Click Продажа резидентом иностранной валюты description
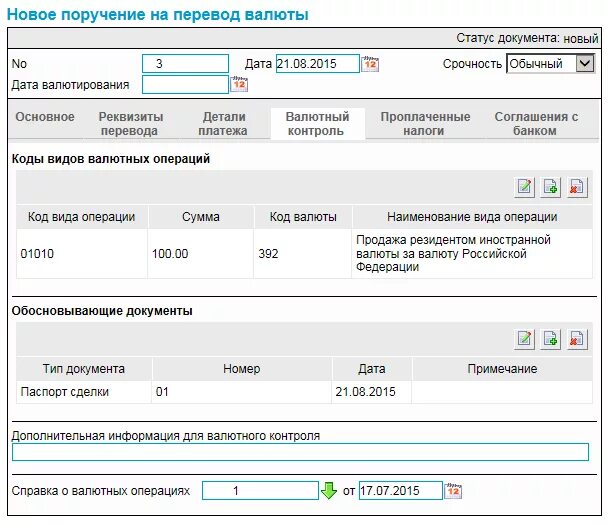Viewport: 611px width, 526px height. click(x=472, y=254)
